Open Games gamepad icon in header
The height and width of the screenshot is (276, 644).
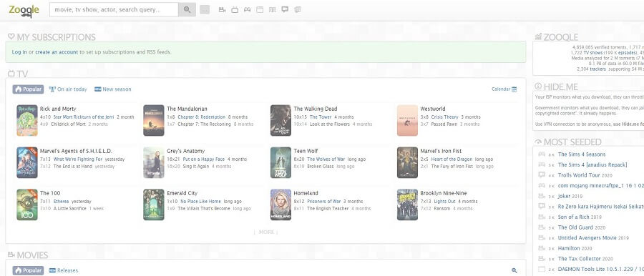pyautogui.click(x=248, y=9)
